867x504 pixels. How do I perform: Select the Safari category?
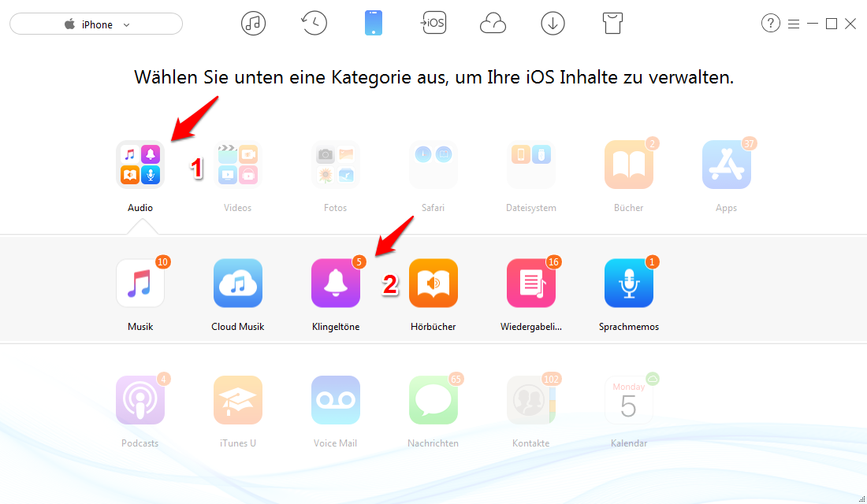433,165
